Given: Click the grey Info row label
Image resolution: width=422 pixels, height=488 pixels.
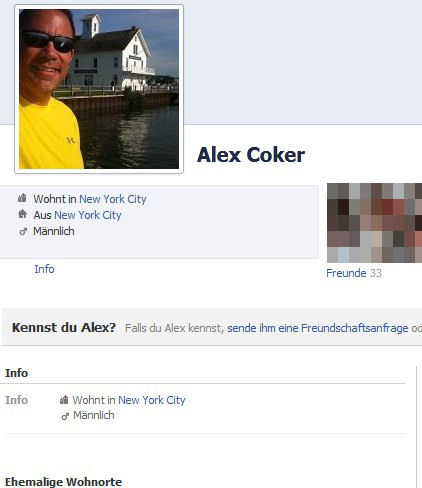Looking at the screenshot, I should click(x=16, y=400).
